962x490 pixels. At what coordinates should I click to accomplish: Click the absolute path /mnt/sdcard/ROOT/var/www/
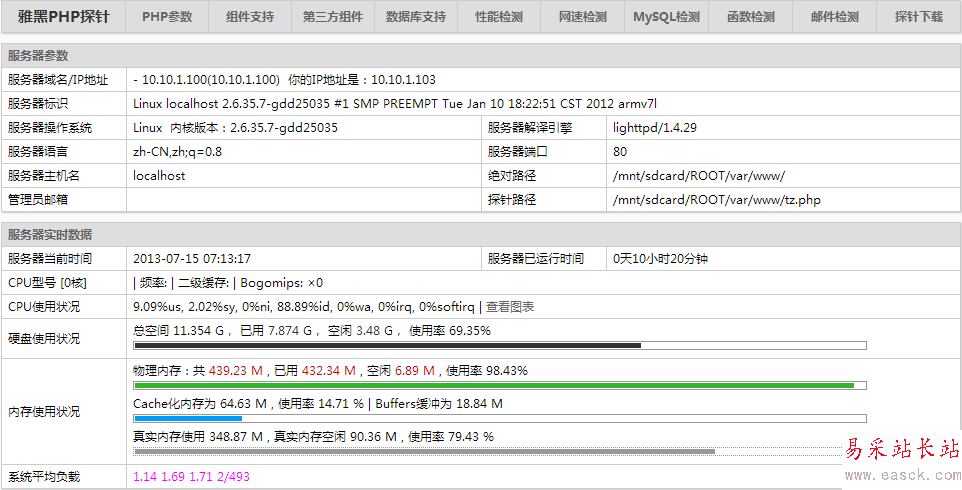click(x=699, y=176)
